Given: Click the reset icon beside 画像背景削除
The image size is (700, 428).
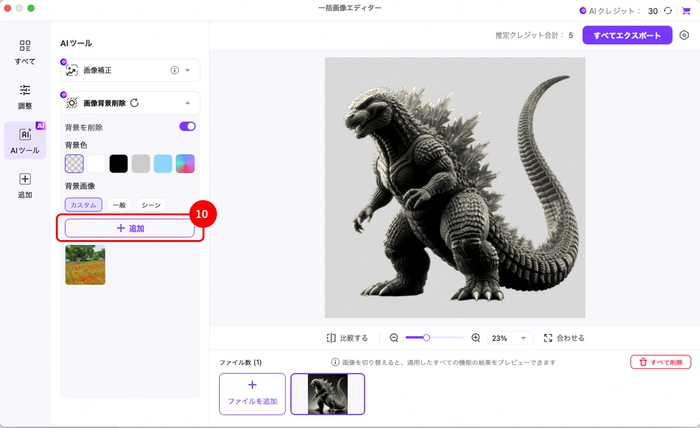Looking at the screenshot, I should click(134, 103).
